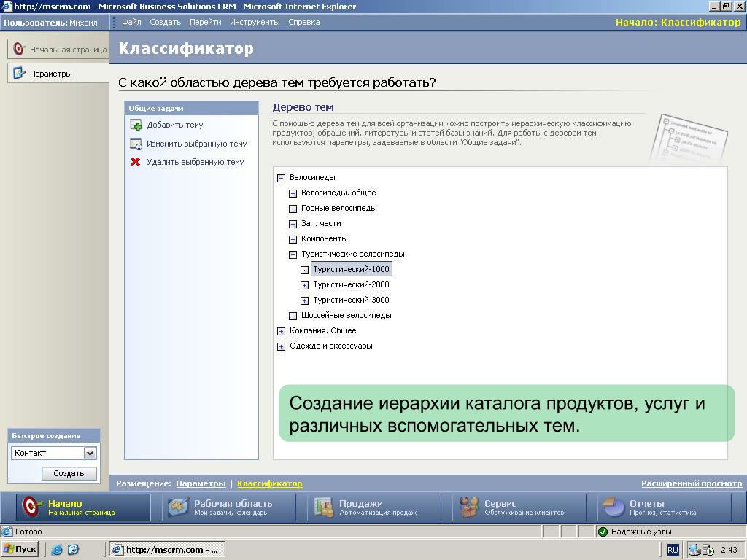This screenshot has width=747, height=560.
Task: Click Изменить выбранную тему link
Action: 197,144
